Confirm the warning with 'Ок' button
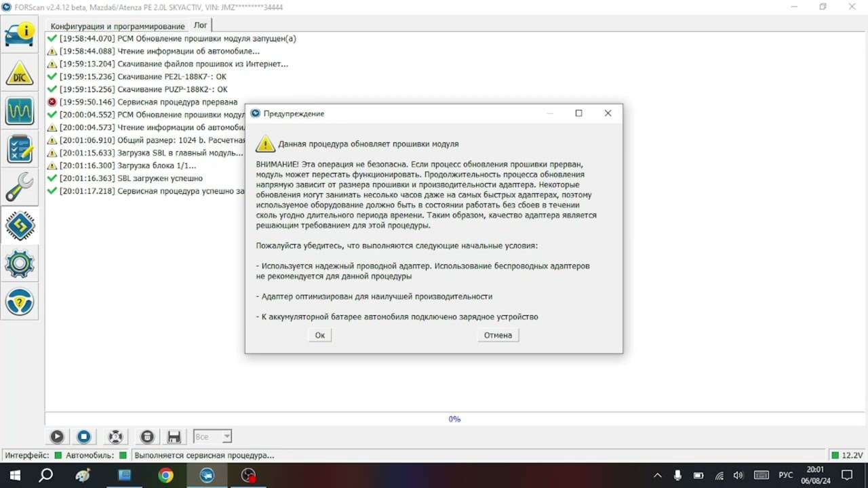 [320, 335]
